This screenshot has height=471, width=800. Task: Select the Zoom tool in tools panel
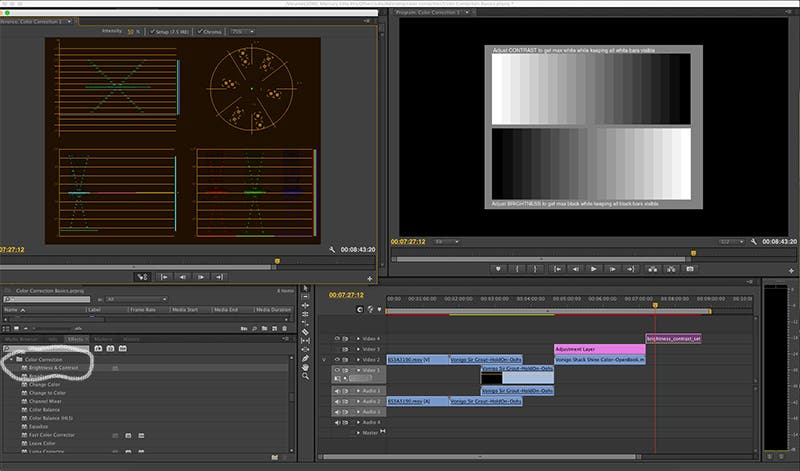(x=305, y=376)
